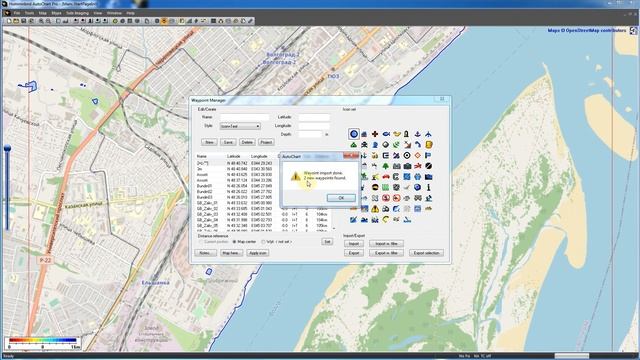This screenshot has width=640, height=360.
Task: Click the Name column header
Action: click(x=202, y=156)
